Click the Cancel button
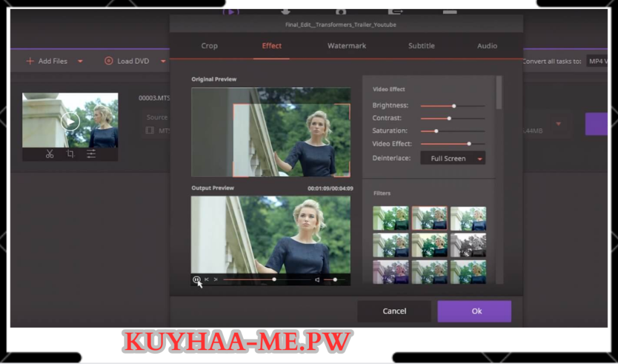Screen dimensions: 618x364 (x=394, y=311)
